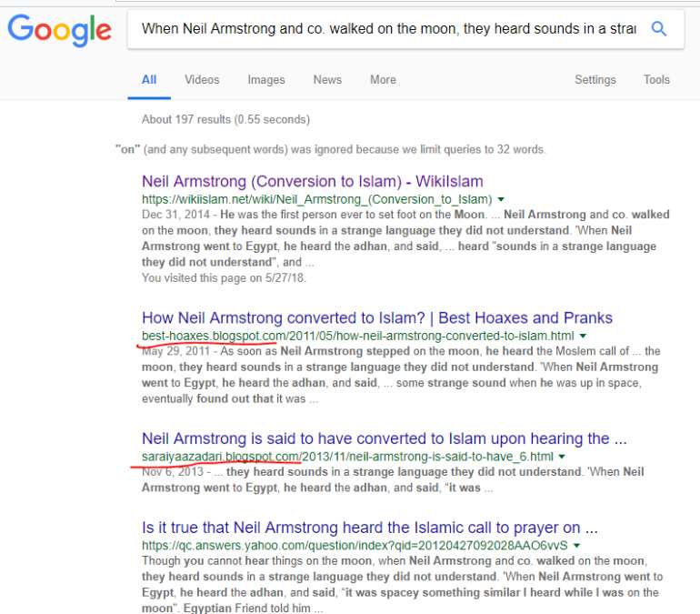Open the More search categories menu

click(383, 80)
